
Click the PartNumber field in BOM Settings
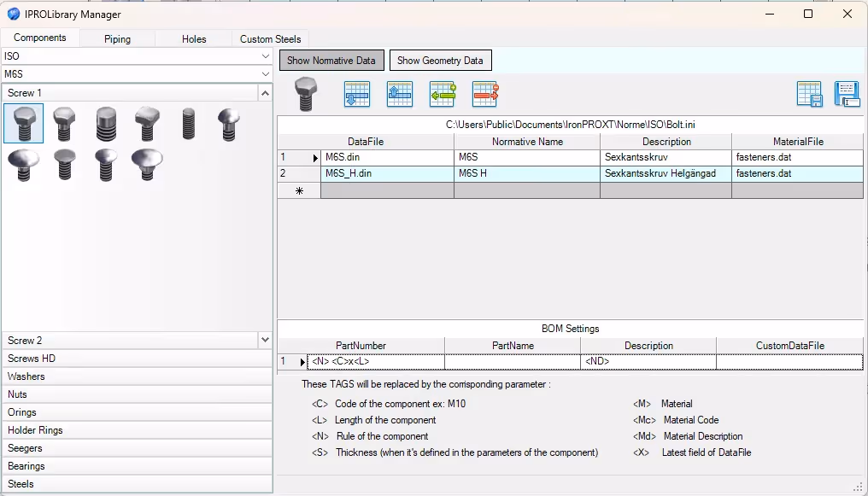click(376, 362)
